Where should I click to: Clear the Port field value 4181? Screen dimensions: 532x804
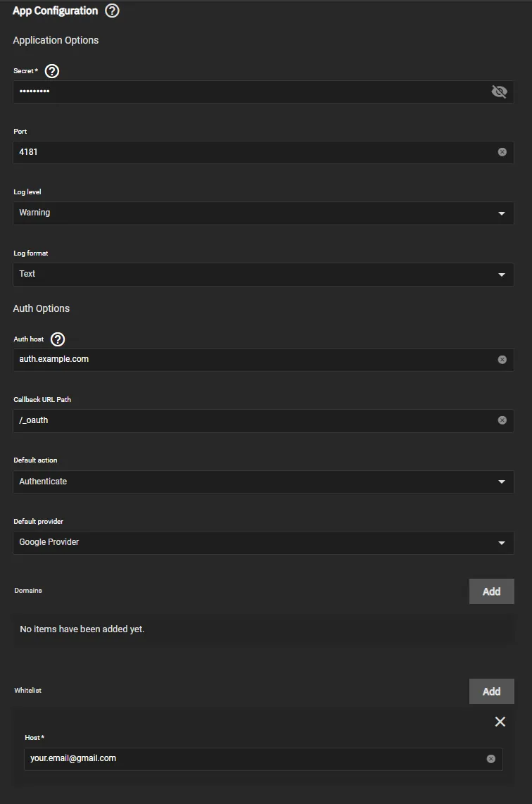502,151
